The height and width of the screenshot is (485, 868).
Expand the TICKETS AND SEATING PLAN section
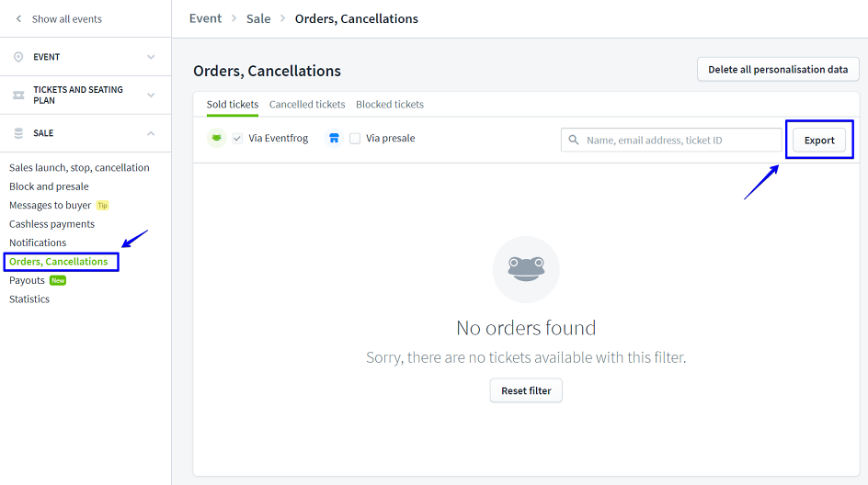click(x=151, y=96)
